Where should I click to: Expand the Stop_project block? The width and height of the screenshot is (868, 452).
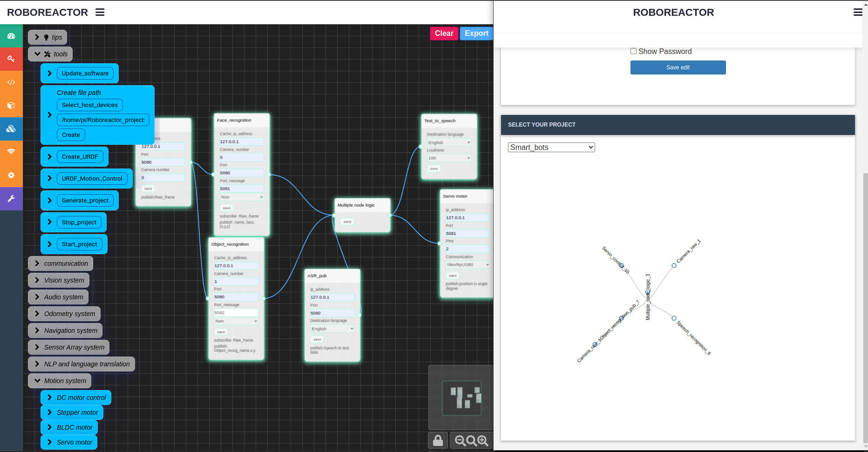coord(49,223)
